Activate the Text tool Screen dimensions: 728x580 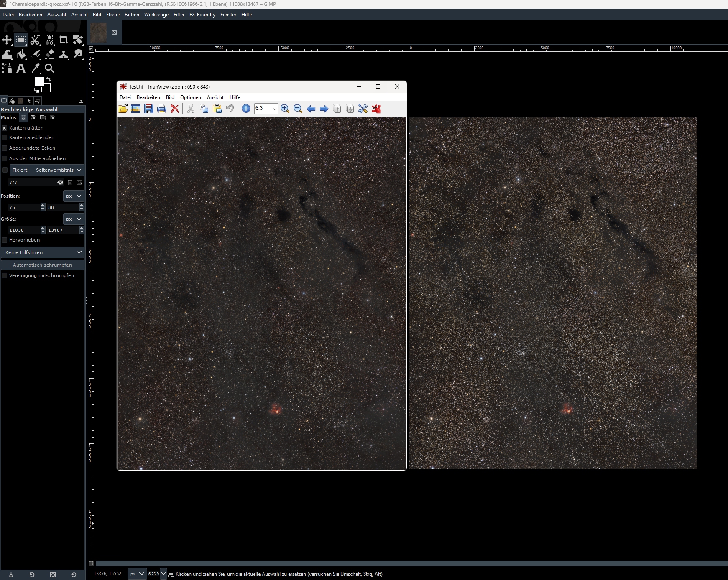click(x=21, y=69)
